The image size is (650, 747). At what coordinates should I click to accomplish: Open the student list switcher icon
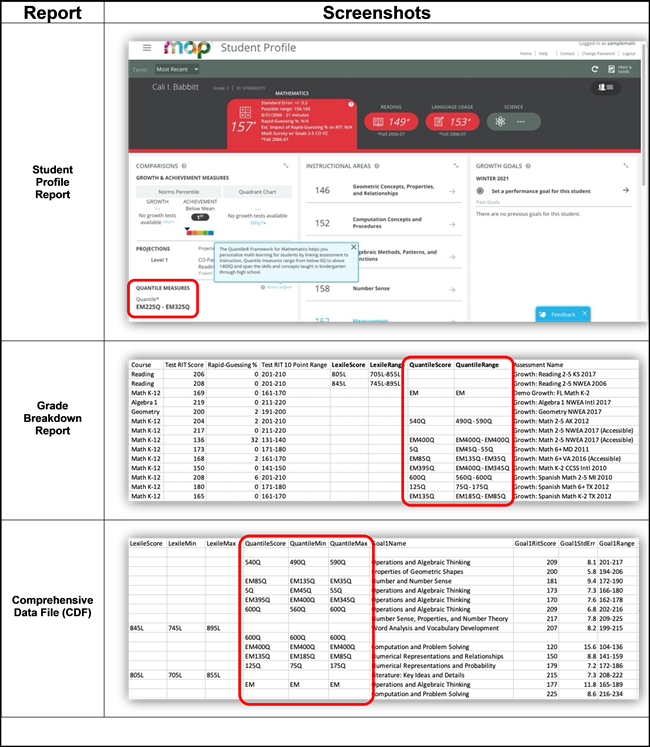[602, 88]
